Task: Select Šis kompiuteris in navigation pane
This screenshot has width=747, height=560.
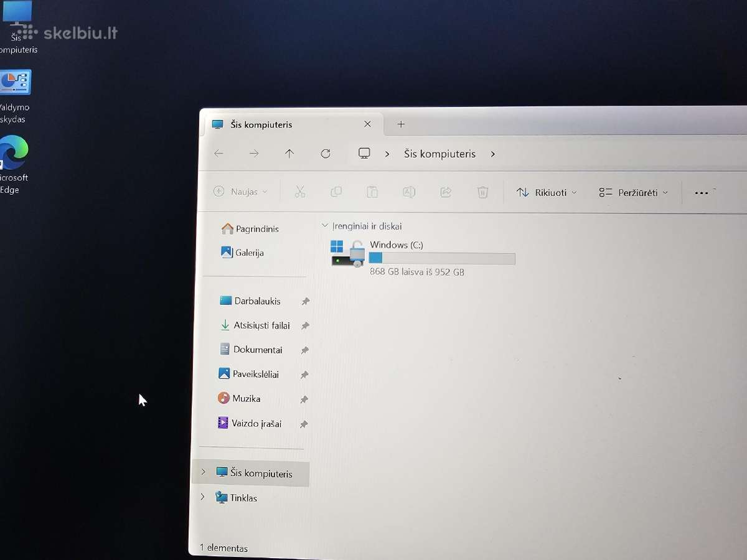Action: click(x=251, y=474)
